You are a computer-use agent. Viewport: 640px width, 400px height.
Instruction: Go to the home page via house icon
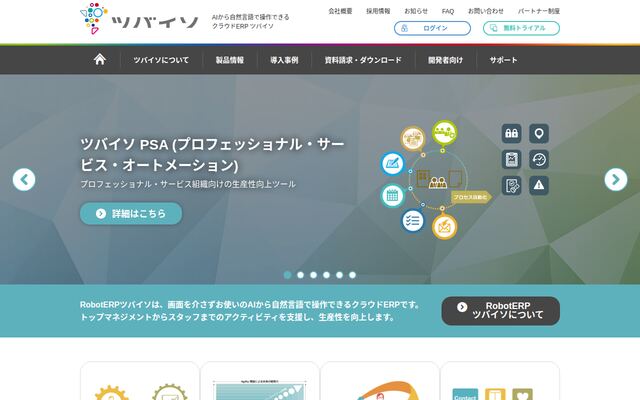(100, 60)
